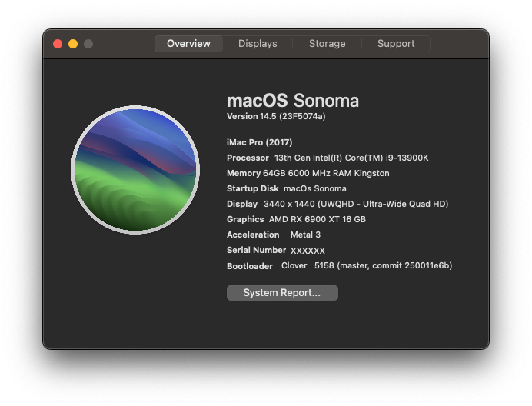Switch to the Displays tab
This screenshot has width=532, height=406.
258,44
